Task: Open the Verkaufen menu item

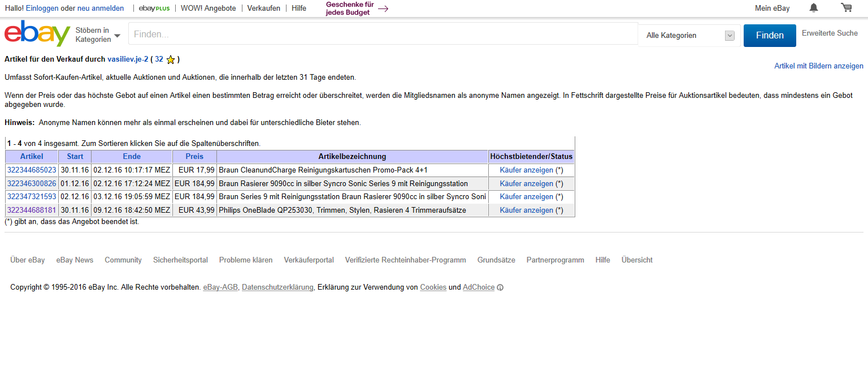Action: pos(264,8)
